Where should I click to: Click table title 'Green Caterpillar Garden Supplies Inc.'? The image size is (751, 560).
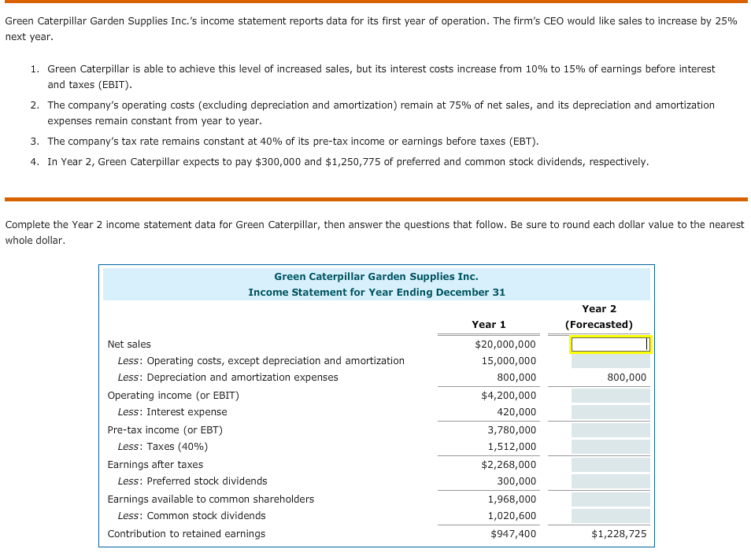coord(376,277)
